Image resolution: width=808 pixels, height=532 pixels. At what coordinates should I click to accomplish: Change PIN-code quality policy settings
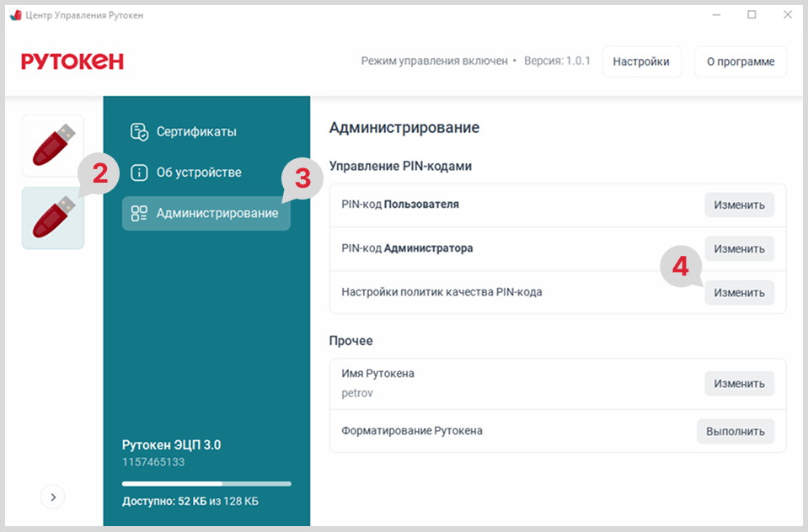[739, 292]
